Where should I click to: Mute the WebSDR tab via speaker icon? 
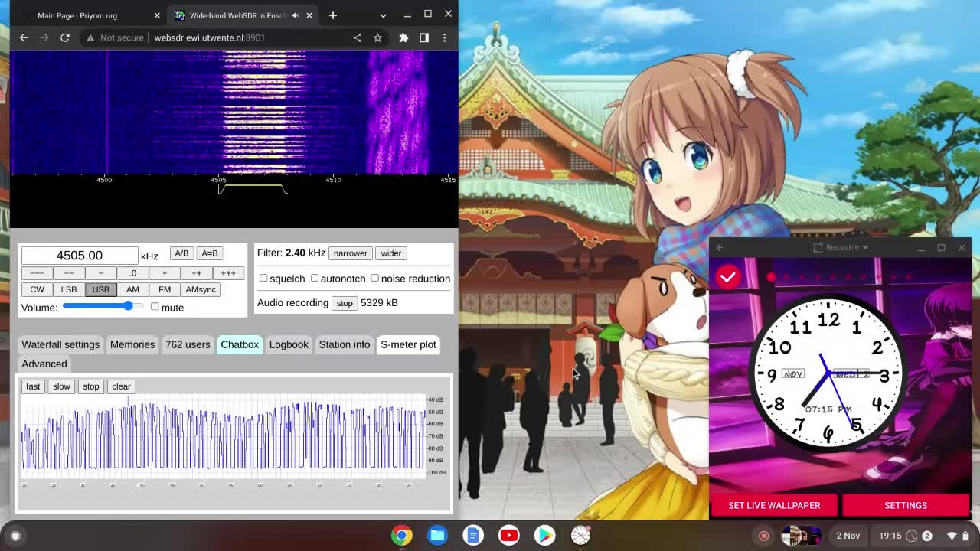tap(295, 15)
